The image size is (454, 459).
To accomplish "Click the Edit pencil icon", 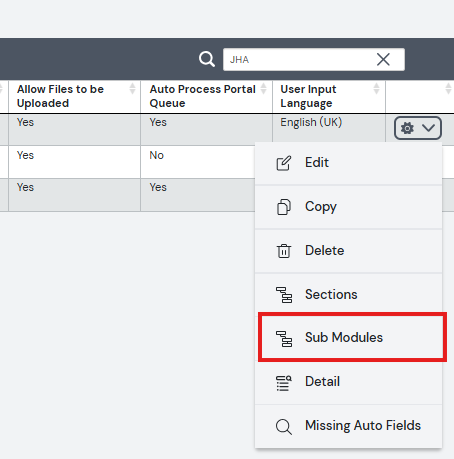I will [x=284, y=163].
